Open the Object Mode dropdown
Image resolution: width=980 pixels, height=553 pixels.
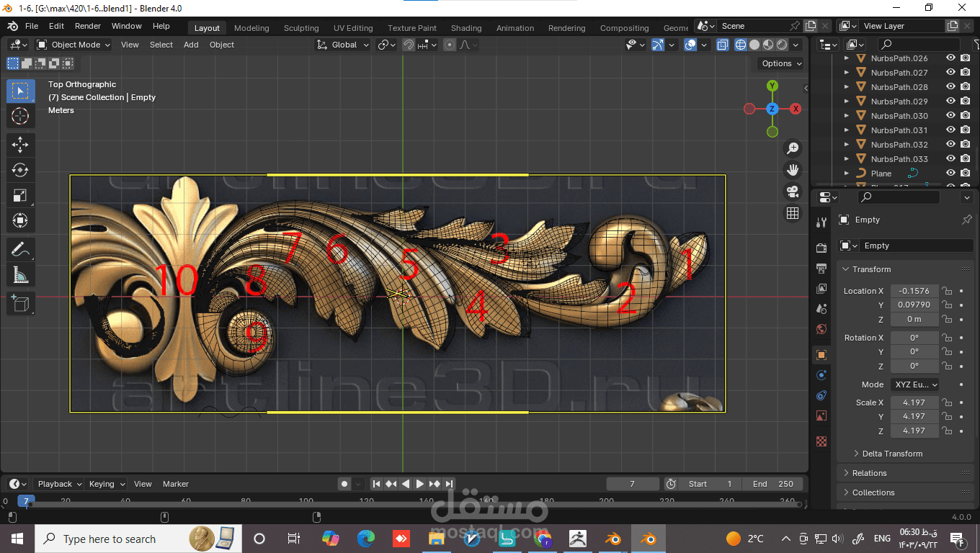click(x=73, y=45)
